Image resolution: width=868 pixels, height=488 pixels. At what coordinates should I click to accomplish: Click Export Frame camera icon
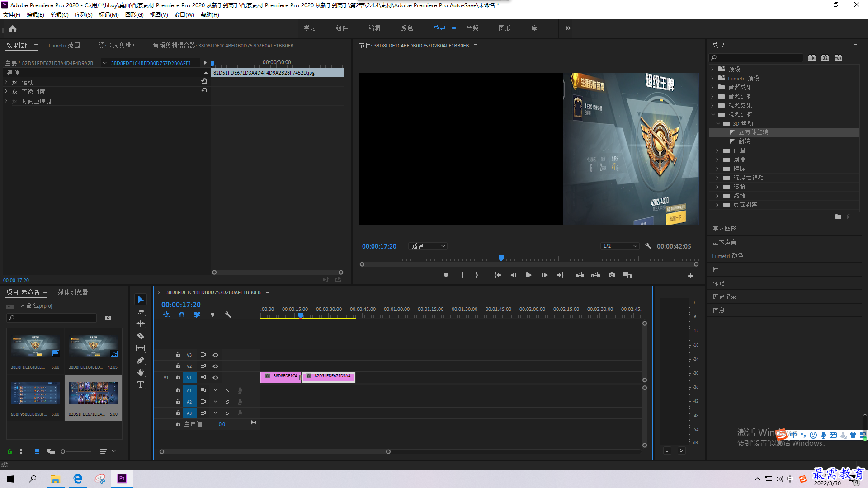(612, 275)
